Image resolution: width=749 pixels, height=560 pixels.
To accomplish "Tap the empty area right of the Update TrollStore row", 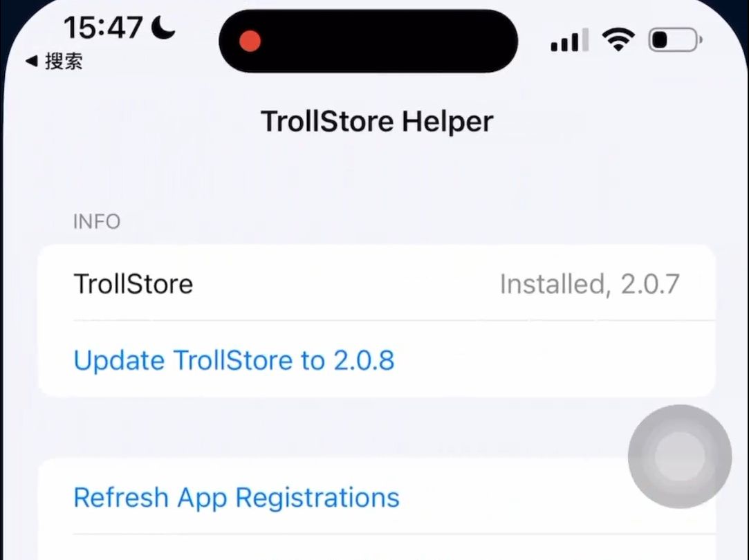I will point(554,360).
